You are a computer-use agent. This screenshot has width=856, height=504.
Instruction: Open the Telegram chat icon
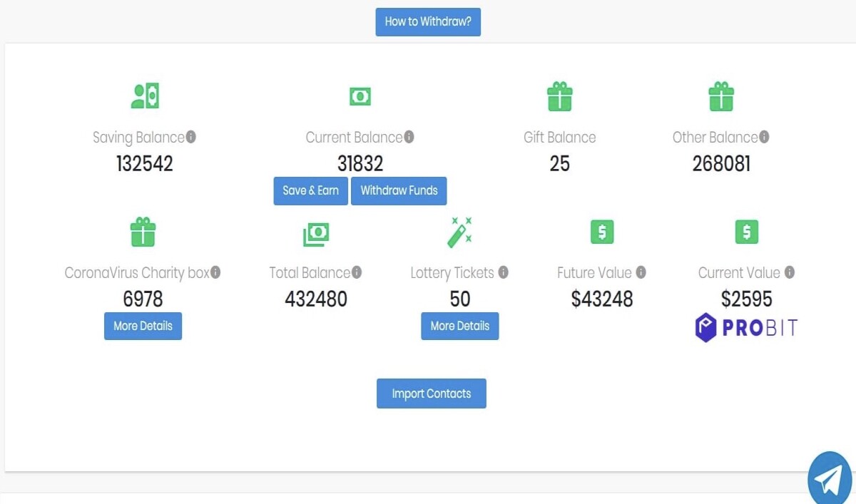pyautogui.click(x=830, y=478)
